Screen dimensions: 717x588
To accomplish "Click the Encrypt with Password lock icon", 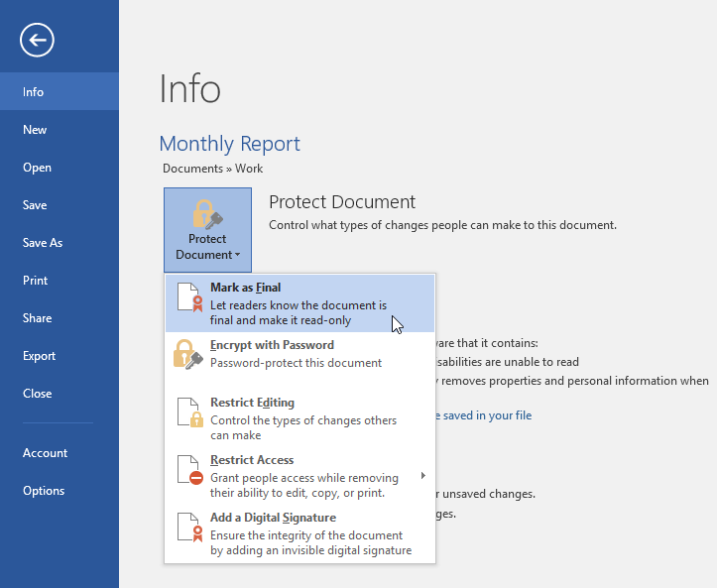I will pyautogui.click(x=188, y=354).
